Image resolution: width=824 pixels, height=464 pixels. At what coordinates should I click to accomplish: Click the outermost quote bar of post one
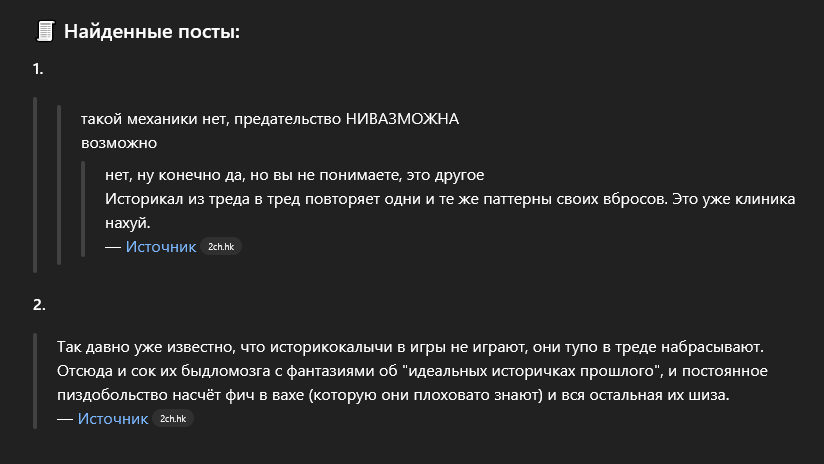point(35,185)
